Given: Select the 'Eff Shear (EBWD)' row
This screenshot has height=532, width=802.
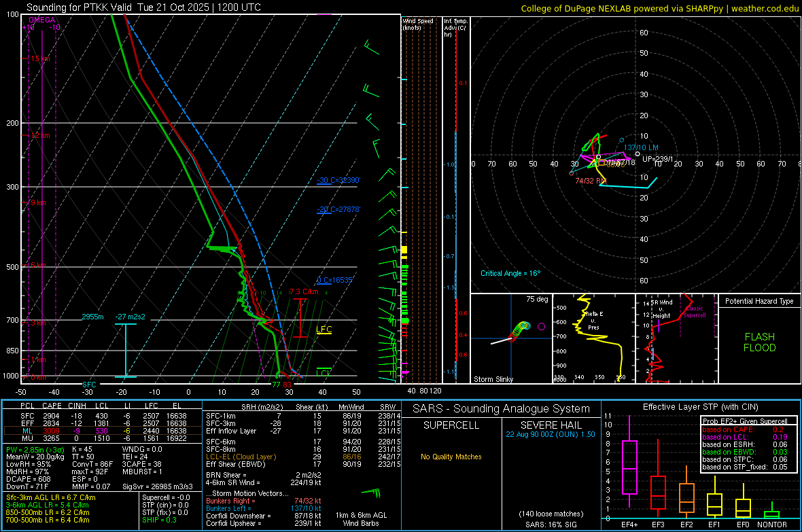Looking at the screenshot, I should 303,465.
